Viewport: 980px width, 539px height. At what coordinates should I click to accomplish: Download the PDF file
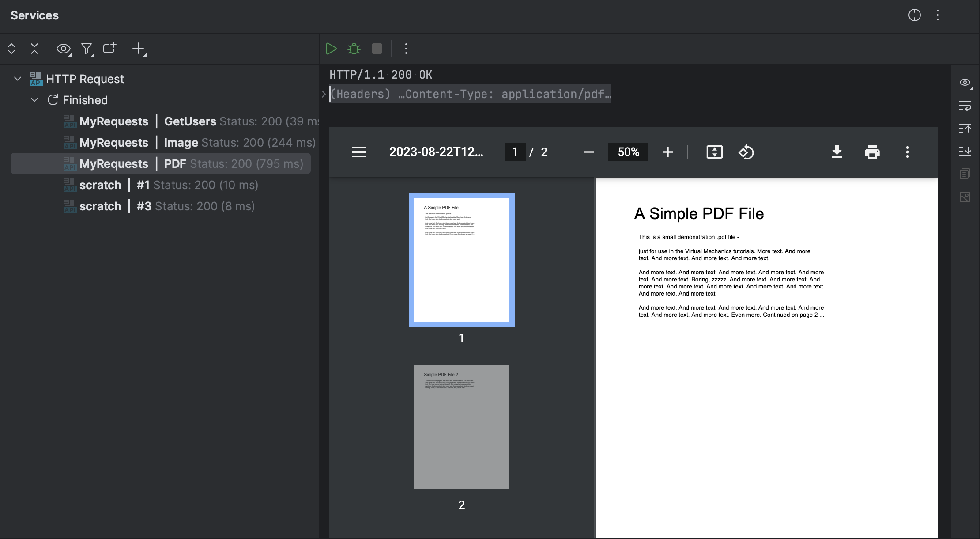point(837,152)
